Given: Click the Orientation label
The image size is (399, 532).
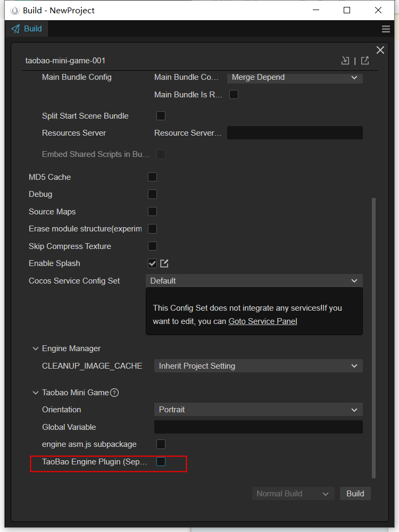Looking at the screenshot, I should tap(61, 410).
